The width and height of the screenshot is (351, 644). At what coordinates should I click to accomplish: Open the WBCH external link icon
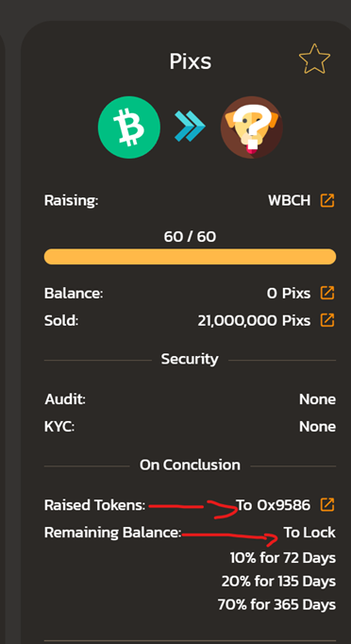tap(327, 200)
